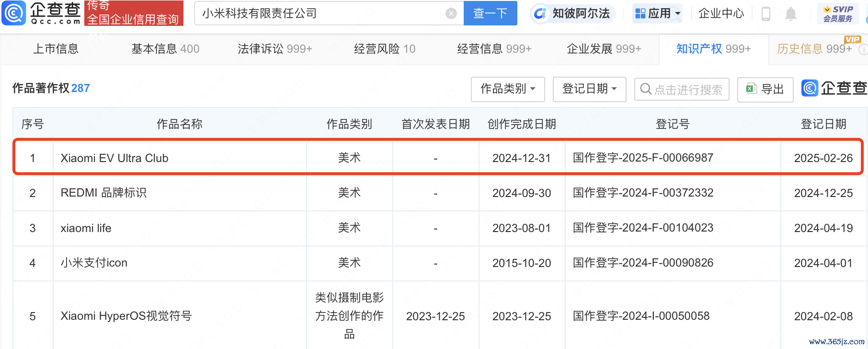Screen dimensions: 868x349
Task: Clear the search box with the X icon
Action: [x=451, y=13]
